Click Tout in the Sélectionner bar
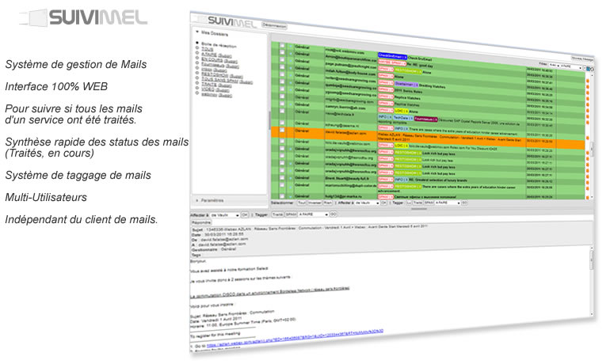The height and width of the screenshot is (364, 610). tap(302, 203)
